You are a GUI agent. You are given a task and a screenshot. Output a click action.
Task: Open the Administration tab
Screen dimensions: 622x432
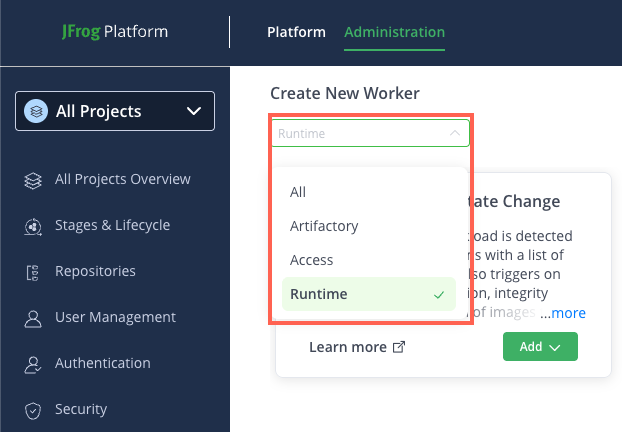click(x=394, y=32)
